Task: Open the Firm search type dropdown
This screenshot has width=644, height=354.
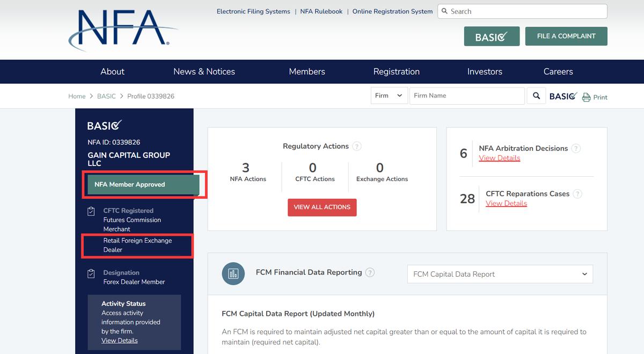Action: (x=389, y=96)
